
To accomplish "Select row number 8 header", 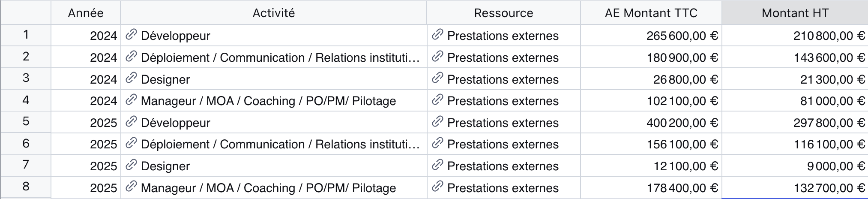I will point(26,187).
